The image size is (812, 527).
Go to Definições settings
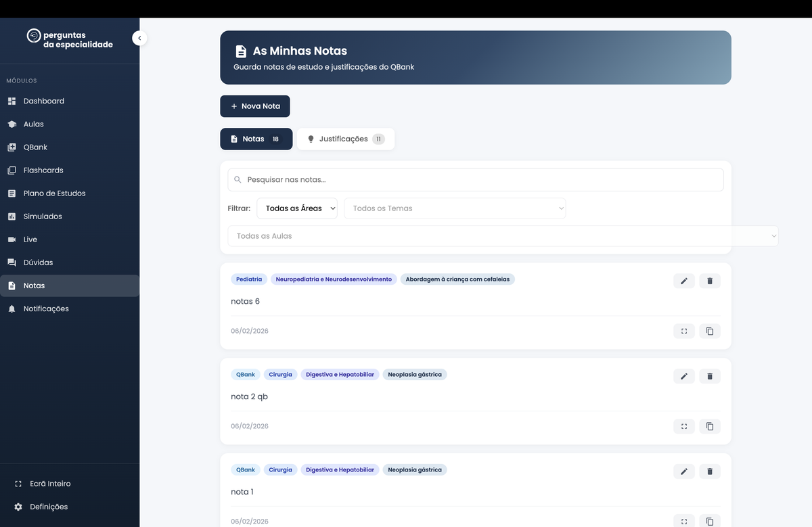click(48, 507)
